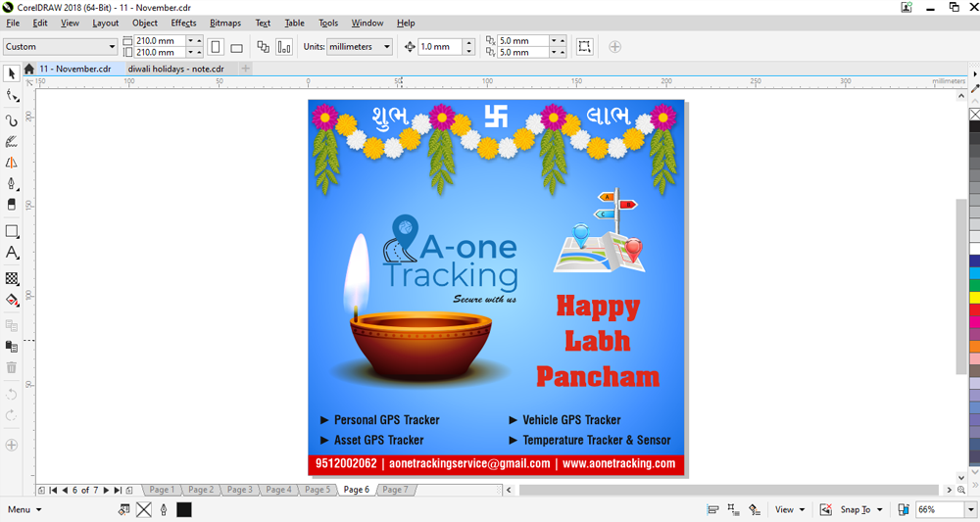Select the Rectangle tool
Image resolution: width=980 pixels, height=522 pixels.
pos(11,231)
